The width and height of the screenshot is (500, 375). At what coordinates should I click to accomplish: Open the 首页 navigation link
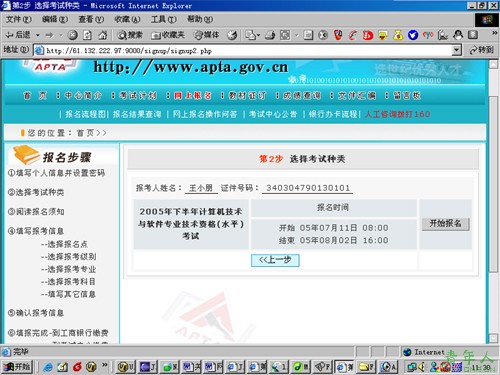coord(35,96)
